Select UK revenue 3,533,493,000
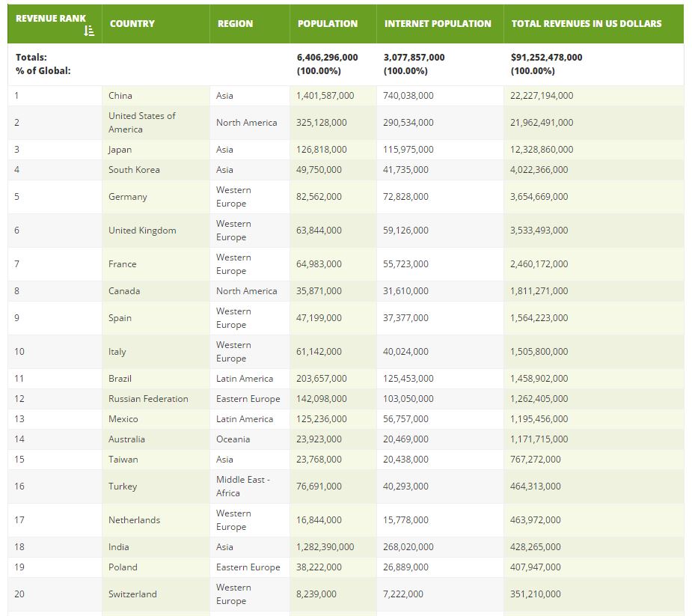692x616 pixels. 539,230
